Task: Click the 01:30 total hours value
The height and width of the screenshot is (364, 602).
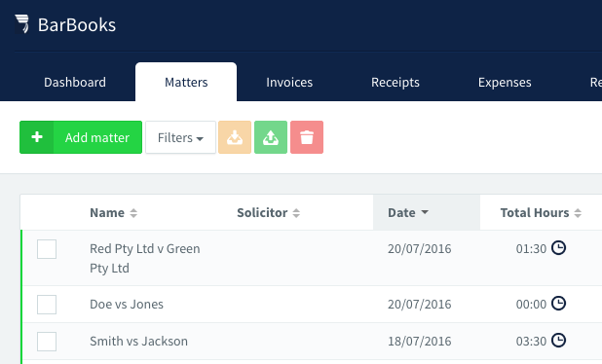Action: click(531, 249)
